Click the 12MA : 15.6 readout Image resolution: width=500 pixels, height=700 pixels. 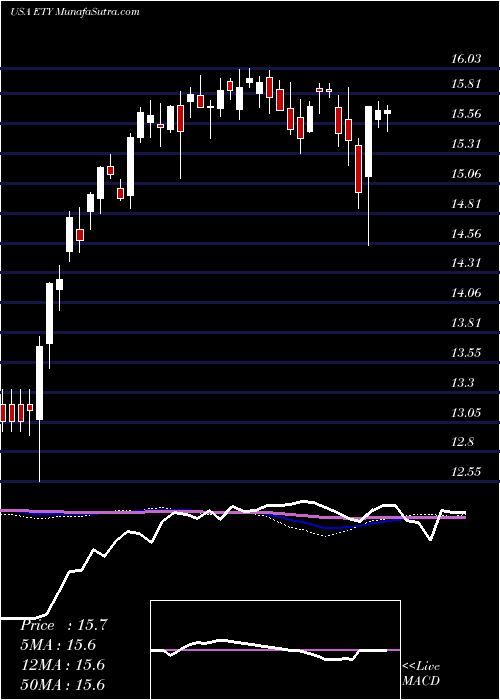62,665
